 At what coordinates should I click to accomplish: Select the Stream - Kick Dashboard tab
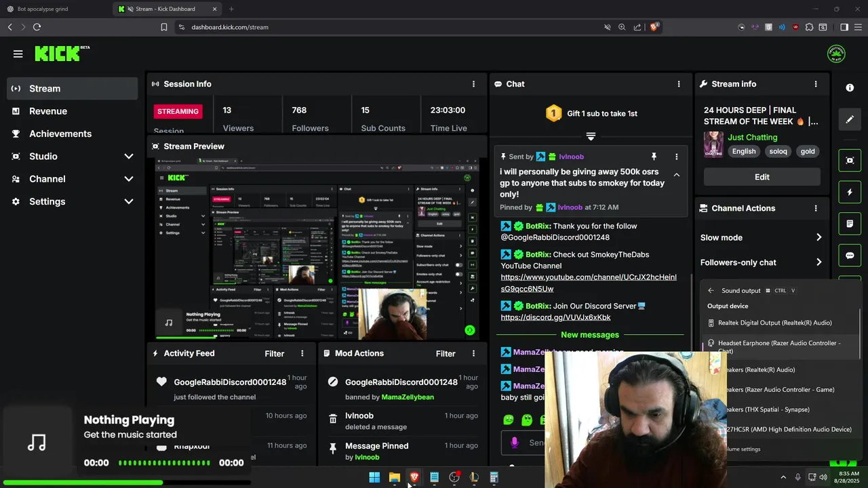pos(167,9)
